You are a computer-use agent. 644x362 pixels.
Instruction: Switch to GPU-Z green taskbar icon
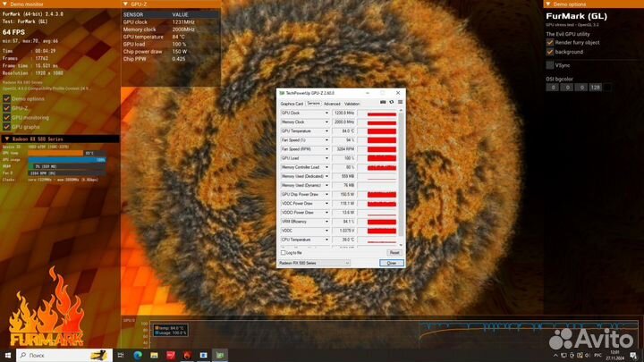[x=220, y=355]
